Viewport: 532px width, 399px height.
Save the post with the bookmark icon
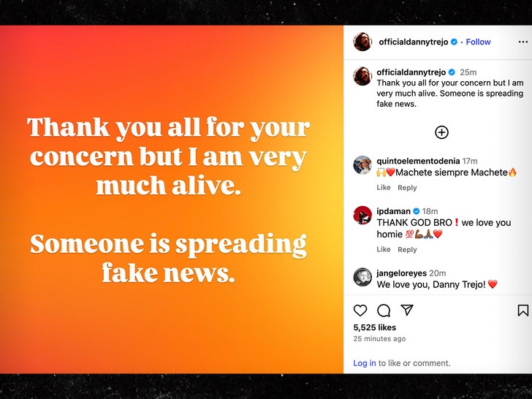pos(523,311)
